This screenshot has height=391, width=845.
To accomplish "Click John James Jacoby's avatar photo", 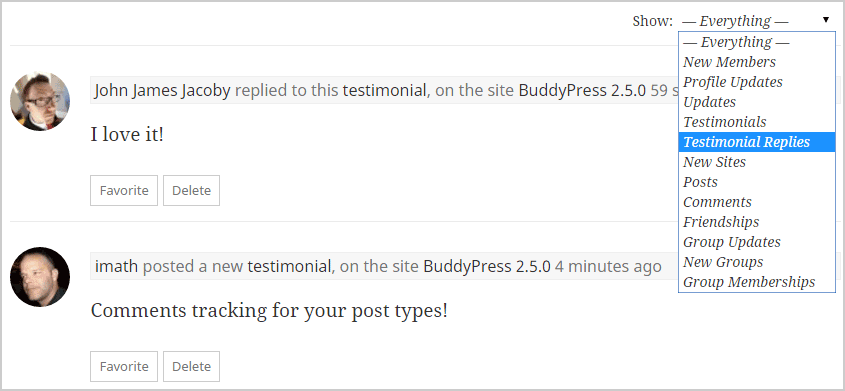I will 40,101.
